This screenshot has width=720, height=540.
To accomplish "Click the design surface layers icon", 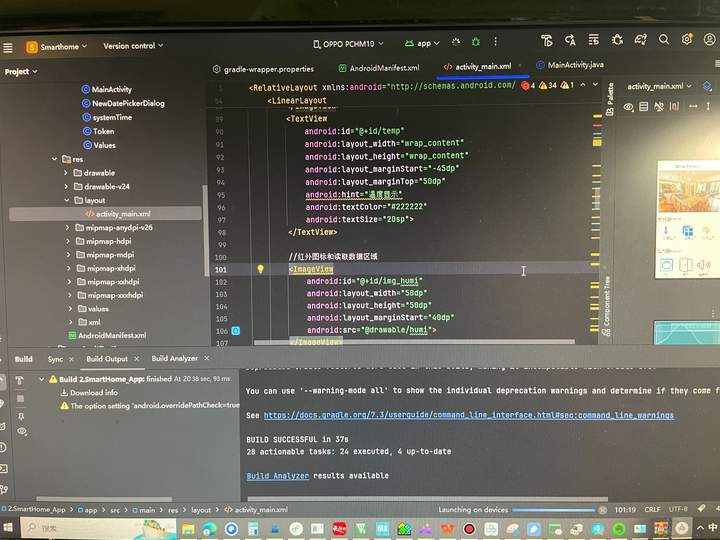I will click(707, 86).
